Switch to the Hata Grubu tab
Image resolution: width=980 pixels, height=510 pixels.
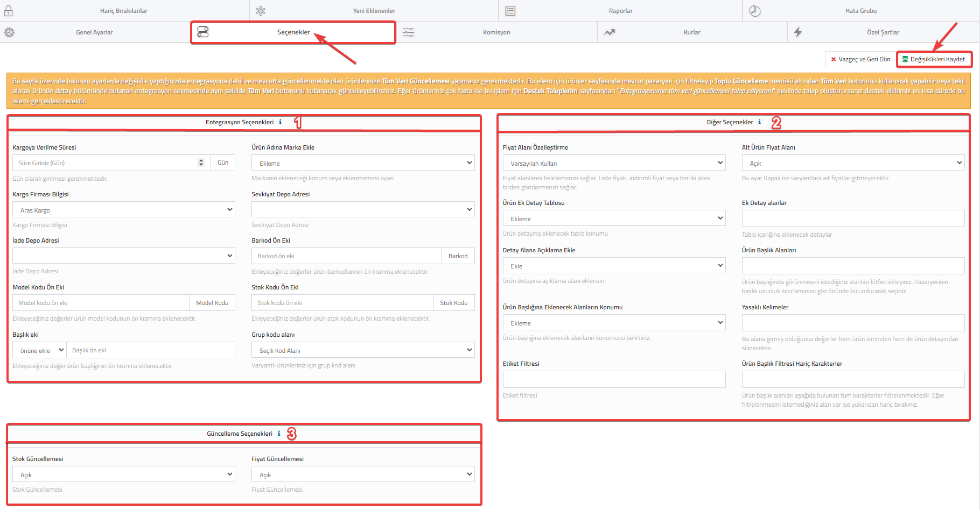click(x=860, y=11)
